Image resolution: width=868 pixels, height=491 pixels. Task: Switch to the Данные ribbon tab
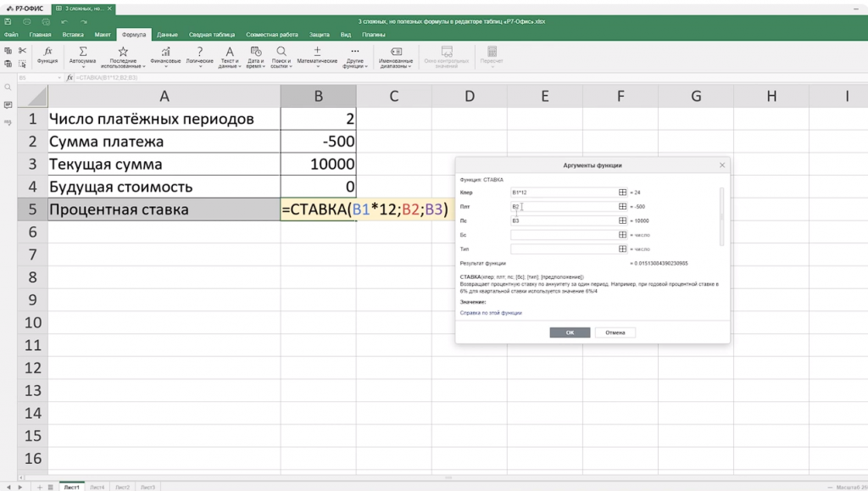[167, 34]
